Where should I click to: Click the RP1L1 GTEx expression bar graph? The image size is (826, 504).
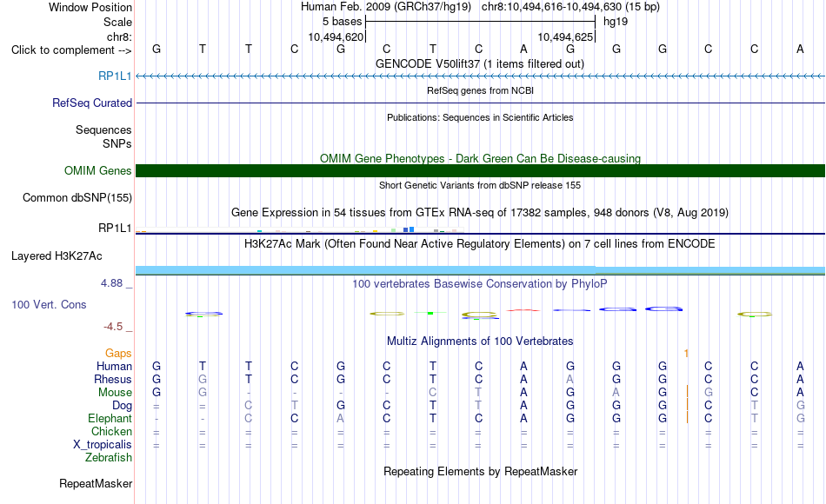[299, 229]
